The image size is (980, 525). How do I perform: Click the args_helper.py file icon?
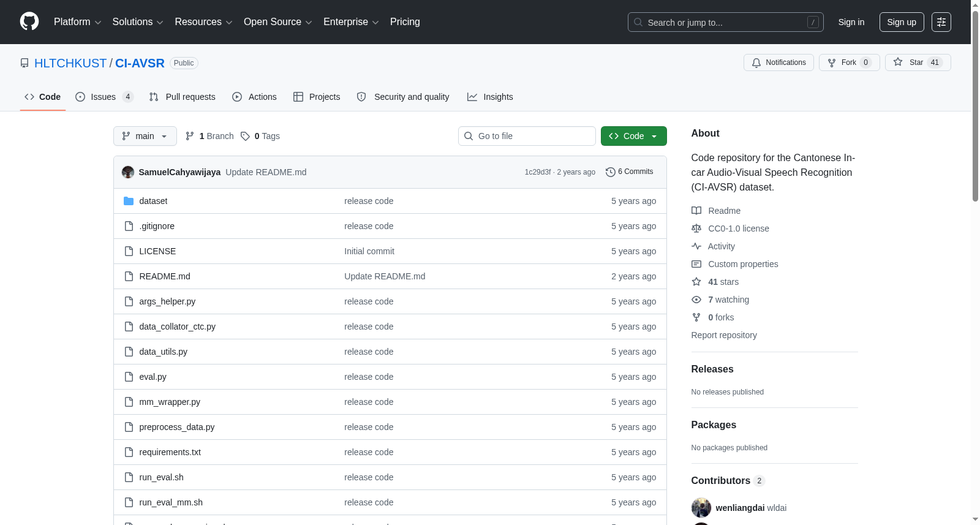129,301
